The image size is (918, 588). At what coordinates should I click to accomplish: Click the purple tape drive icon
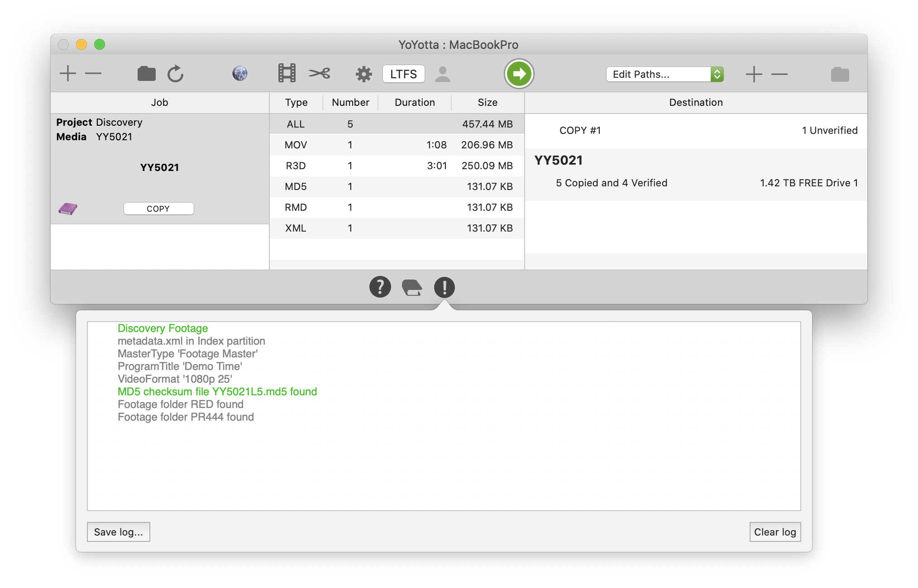coord(68,209)
